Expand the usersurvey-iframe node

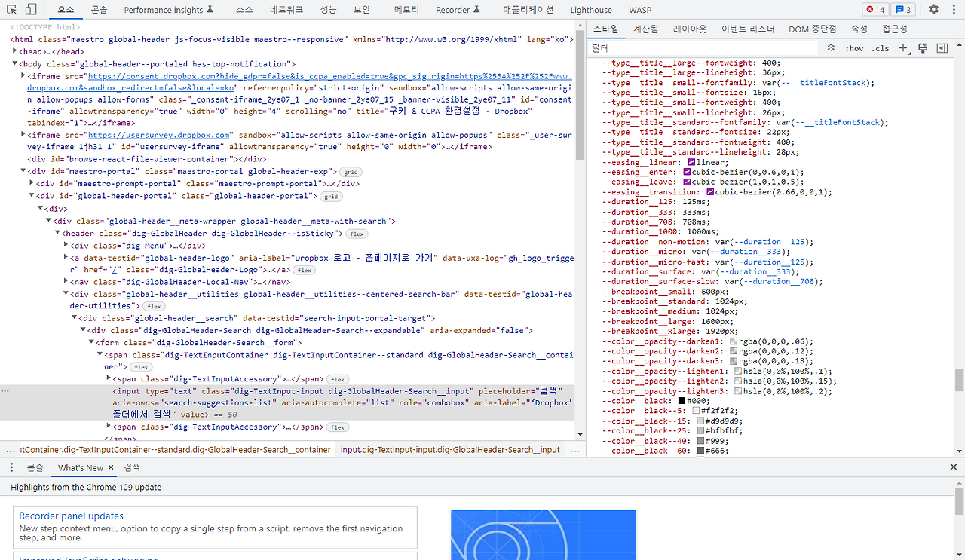point(23,136)
